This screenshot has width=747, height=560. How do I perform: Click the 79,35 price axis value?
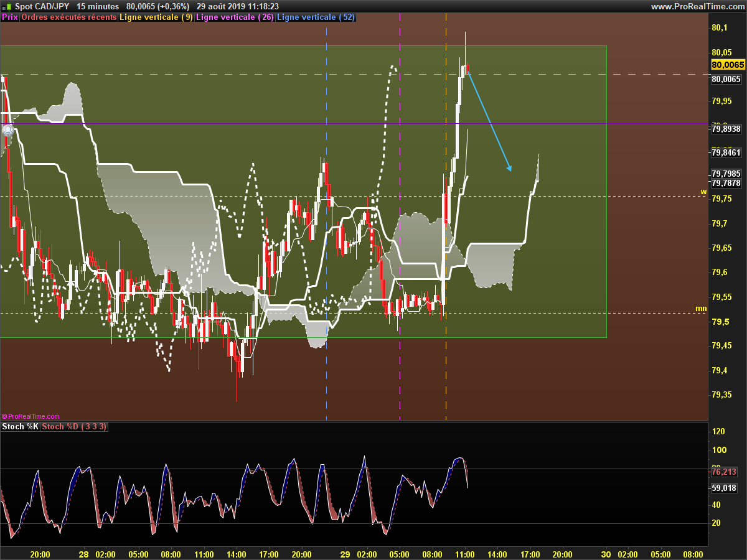[x=721, y=394]
